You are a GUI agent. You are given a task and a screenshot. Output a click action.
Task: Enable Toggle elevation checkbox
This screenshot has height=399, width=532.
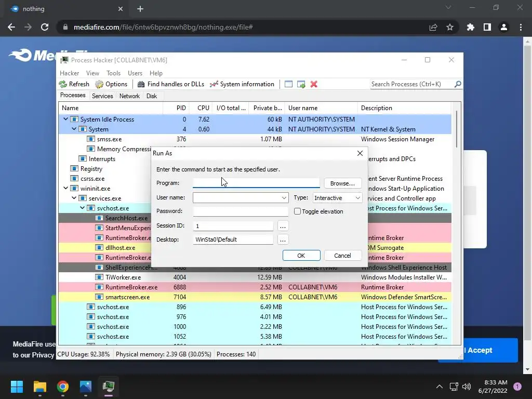click(x=298, y=211)
